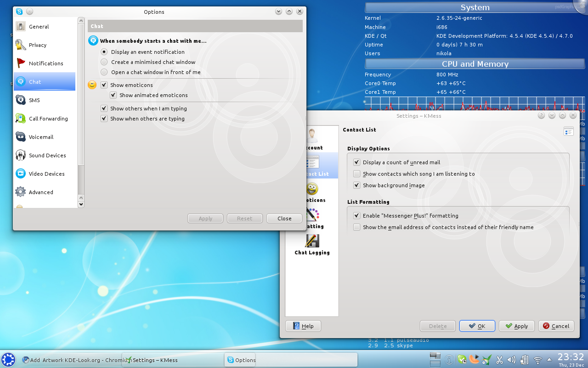Click the KMess title bar help question mark
This screenshot has width=588, height=368.
click(541, 116)
